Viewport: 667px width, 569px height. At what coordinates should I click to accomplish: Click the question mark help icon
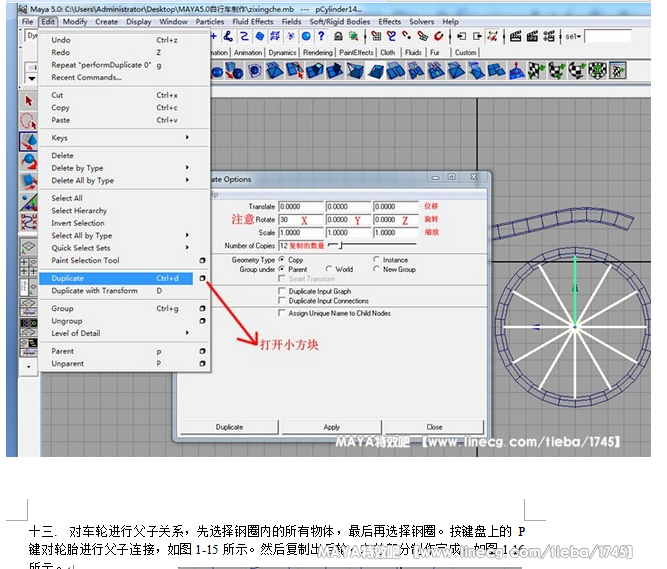pyautogui.click(x=321, y=36)
